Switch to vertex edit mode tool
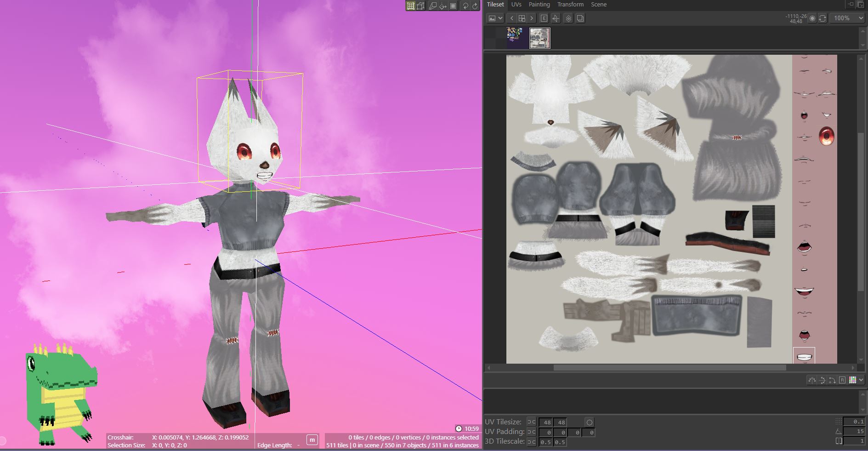The height and width of the screenshot is (451, 868). 420,6
